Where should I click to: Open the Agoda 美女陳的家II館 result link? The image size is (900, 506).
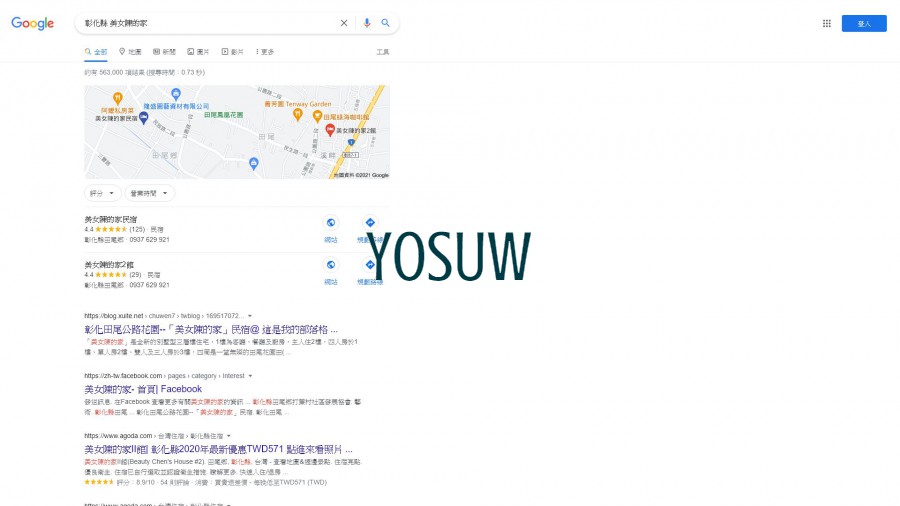(x=219, y=449)
